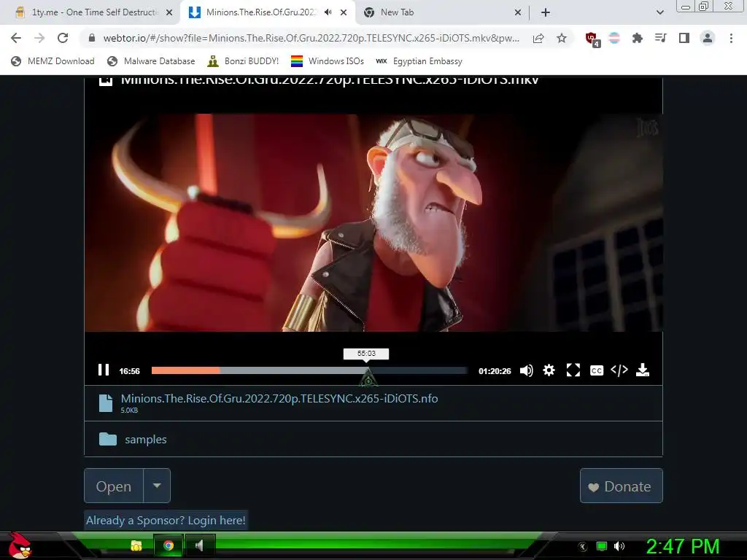Screen dimensions: 747x560
Task: Pause the video playback
Action: [x=104, y=370]
